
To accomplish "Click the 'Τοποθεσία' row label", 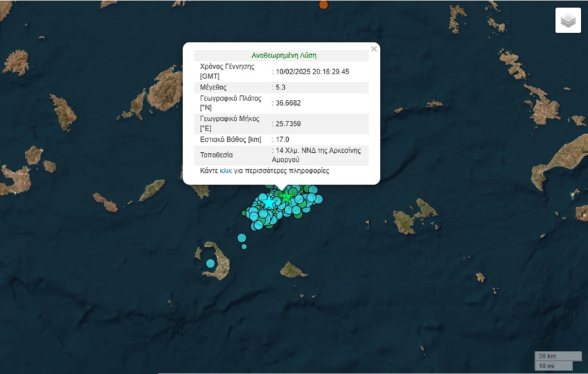I will 216,155.
